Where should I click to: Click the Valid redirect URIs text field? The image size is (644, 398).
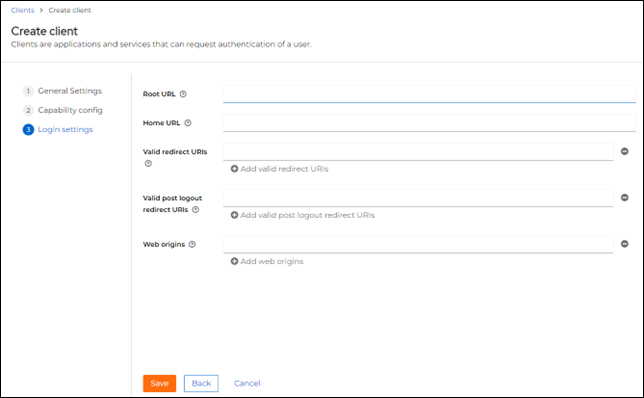click(x=418, y=152)
